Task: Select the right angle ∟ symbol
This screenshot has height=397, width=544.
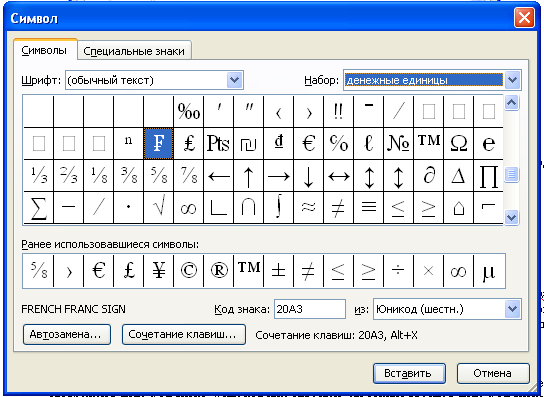Action: [218, 207]
